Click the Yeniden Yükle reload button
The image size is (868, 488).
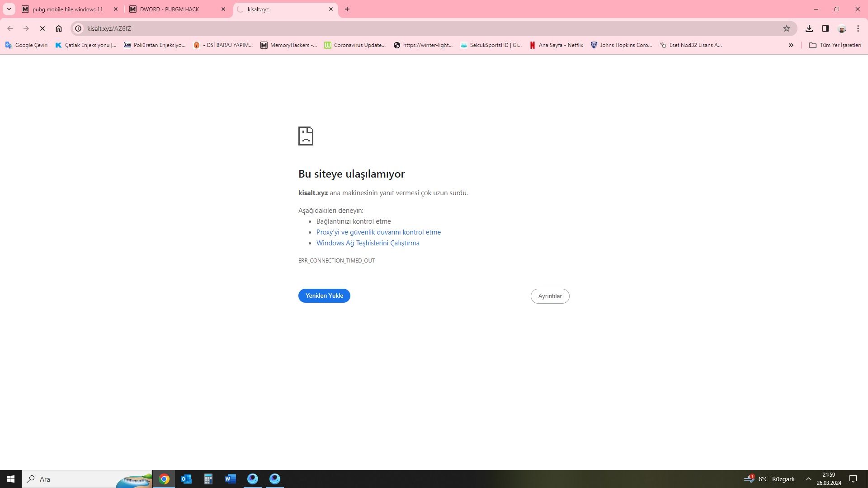[324, 296]
